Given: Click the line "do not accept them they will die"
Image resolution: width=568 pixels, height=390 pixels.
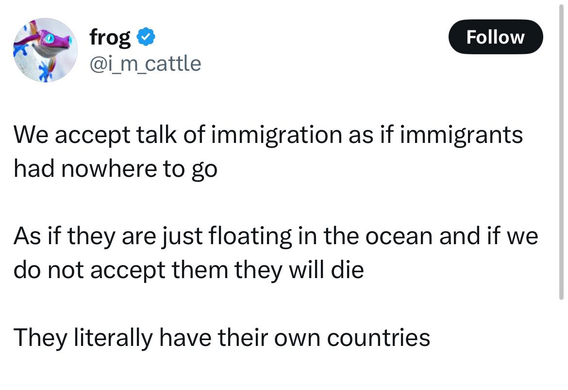Looking at the screenshot, I should pos(188,270).
